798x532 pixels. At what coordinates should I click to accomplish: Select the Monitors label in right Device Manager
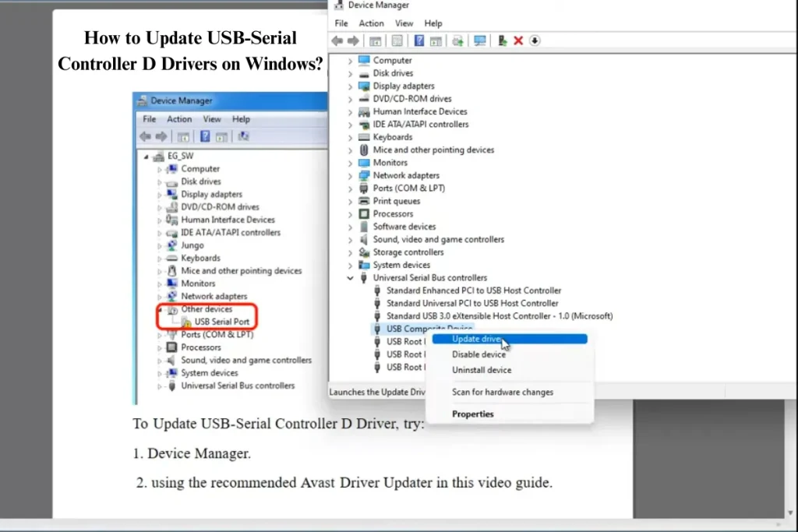[390, 162]
